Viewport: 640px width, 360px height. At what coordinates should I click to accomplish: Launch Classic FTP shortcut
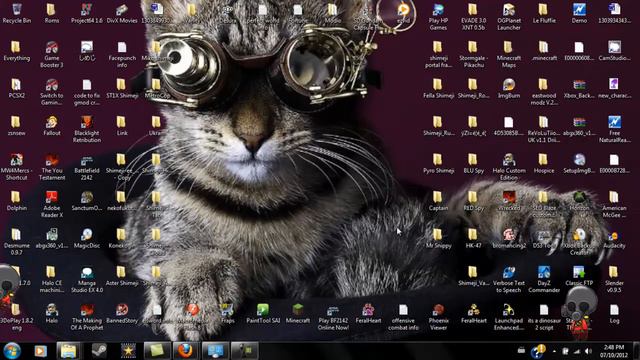coord(579,276)
